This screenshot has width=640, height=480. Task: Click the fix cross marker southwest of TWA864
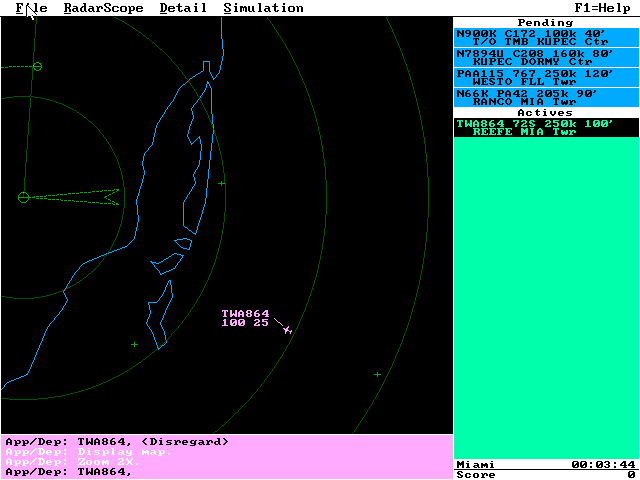[134, 344]
